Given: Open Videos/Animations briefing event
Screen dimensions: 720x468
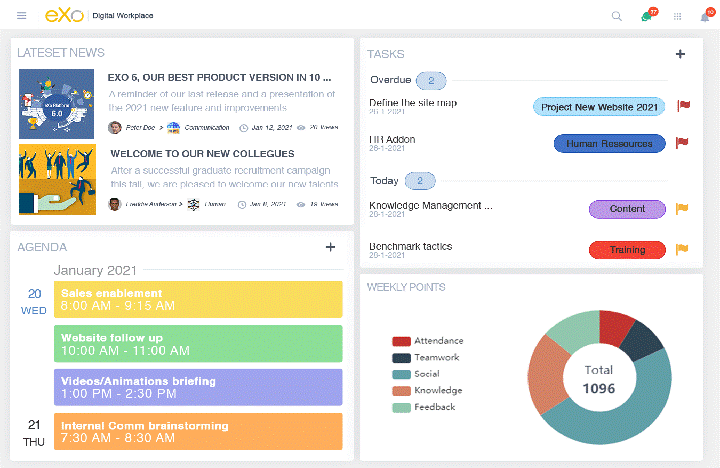Looking at the screenshot, I should pos(198,387).
